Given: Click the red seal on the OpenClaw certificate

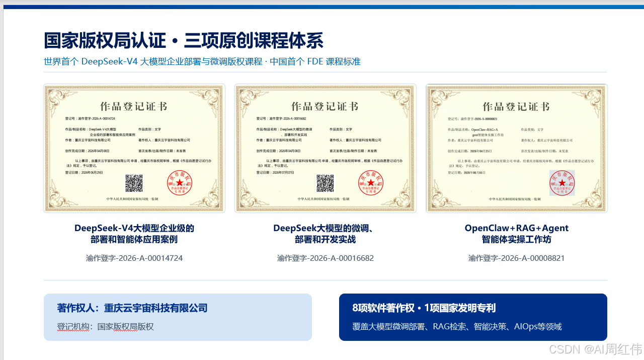Looking at the screenshot, I should click(x=562, y=182).
